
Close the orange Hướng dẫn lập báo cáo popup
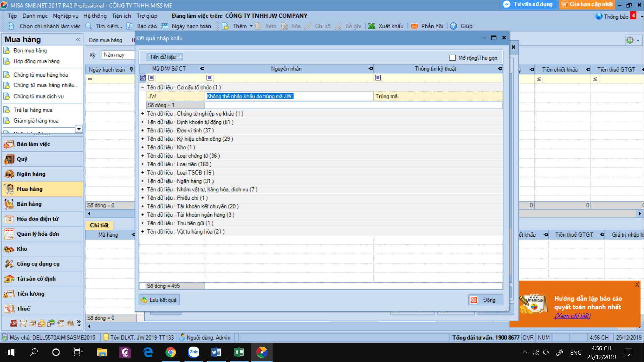[637, 285]
